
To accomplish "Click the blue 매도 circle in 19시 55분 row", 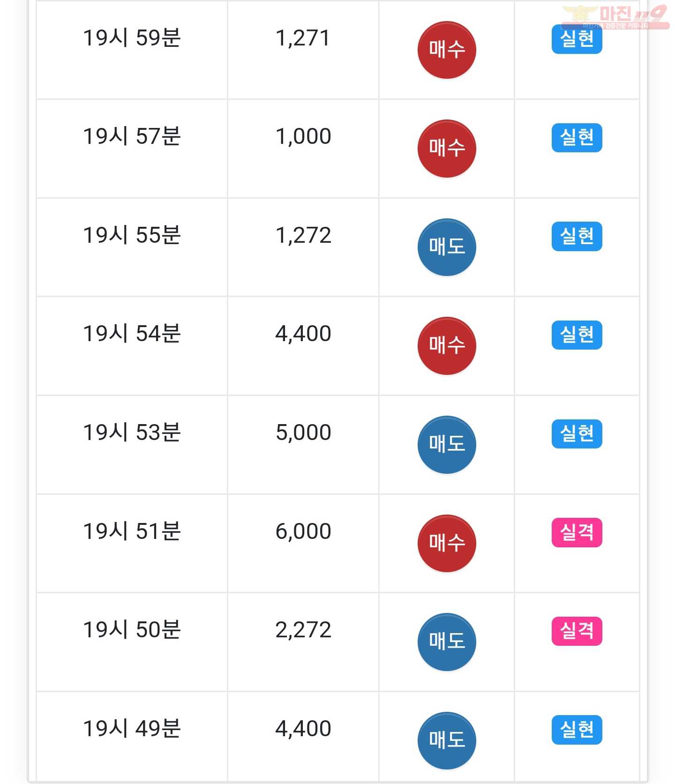I will pos(447,247).
